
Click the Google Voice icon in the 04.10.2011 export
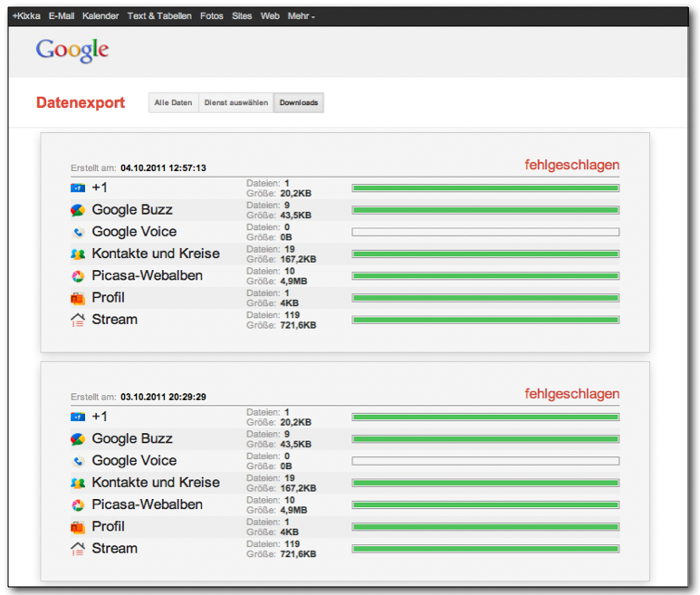click(x=78, y=232)
